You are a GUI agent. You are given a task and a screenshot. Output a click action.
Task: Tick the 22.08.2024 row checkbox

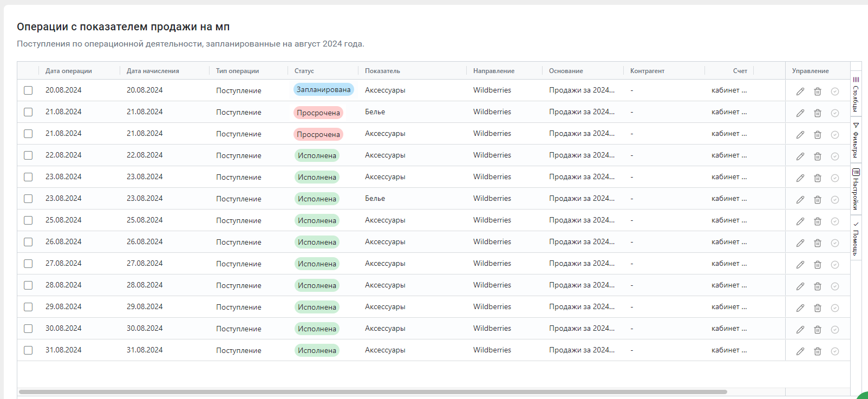pyautogui.click(x=28, y=155)
